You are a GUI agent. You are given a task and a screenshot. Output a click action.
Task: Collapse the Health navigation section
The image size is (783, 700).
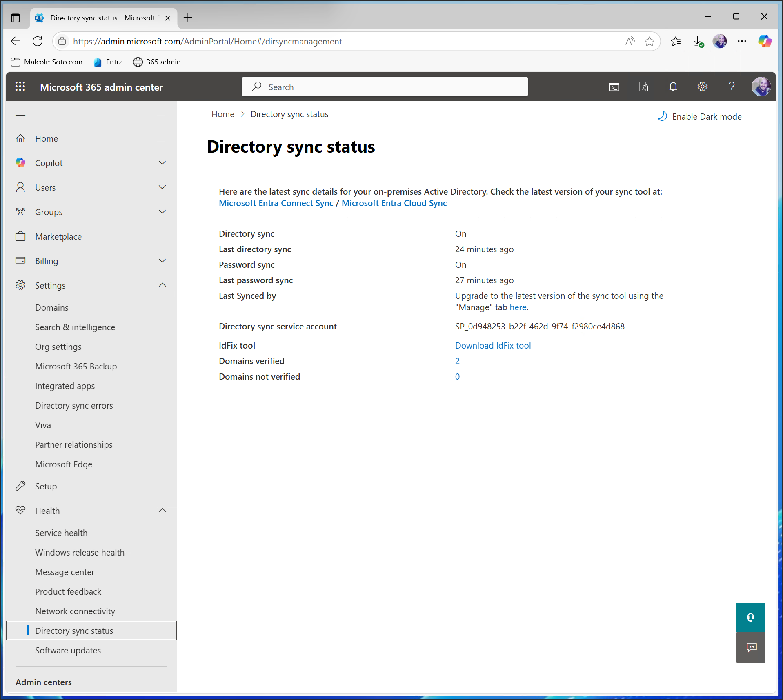tap(162, 511)
